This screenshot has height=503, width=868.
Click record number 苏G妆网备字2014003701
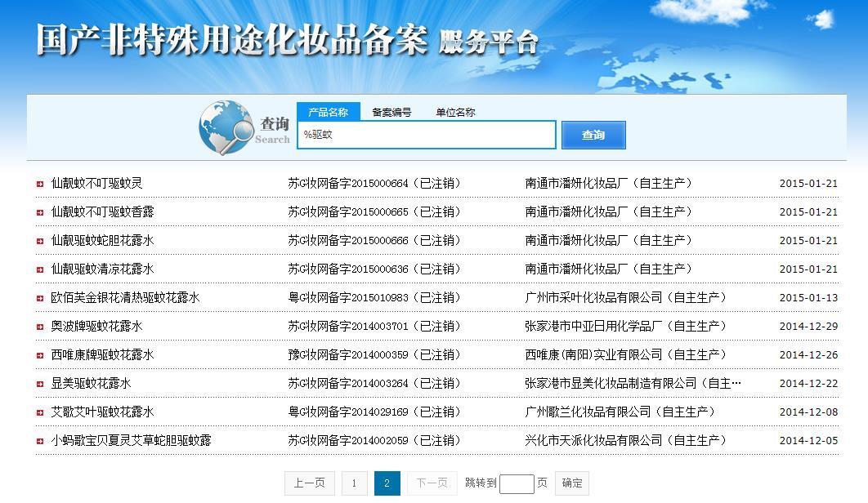tap(348, 327)
